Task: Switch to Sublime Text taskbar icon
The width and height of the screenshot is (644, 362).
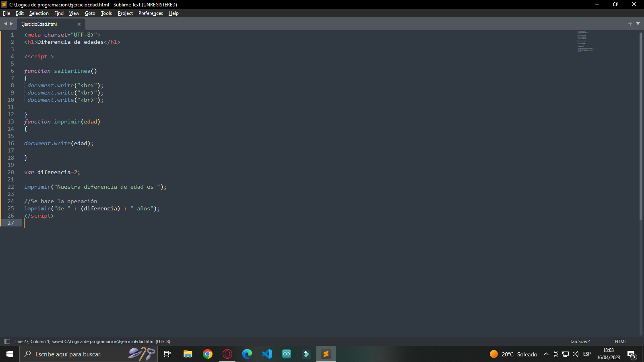Action: pos(326,354)
